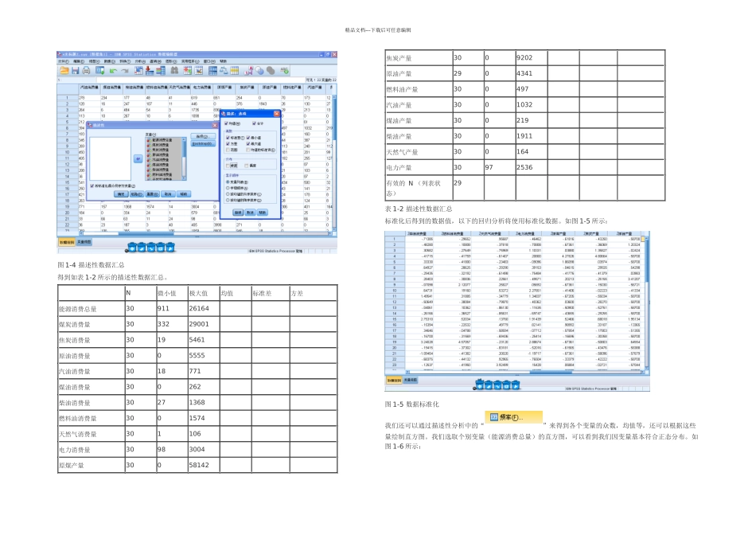Open the 数据(D) menu
The image size is (756, 535).
(110, 61)
